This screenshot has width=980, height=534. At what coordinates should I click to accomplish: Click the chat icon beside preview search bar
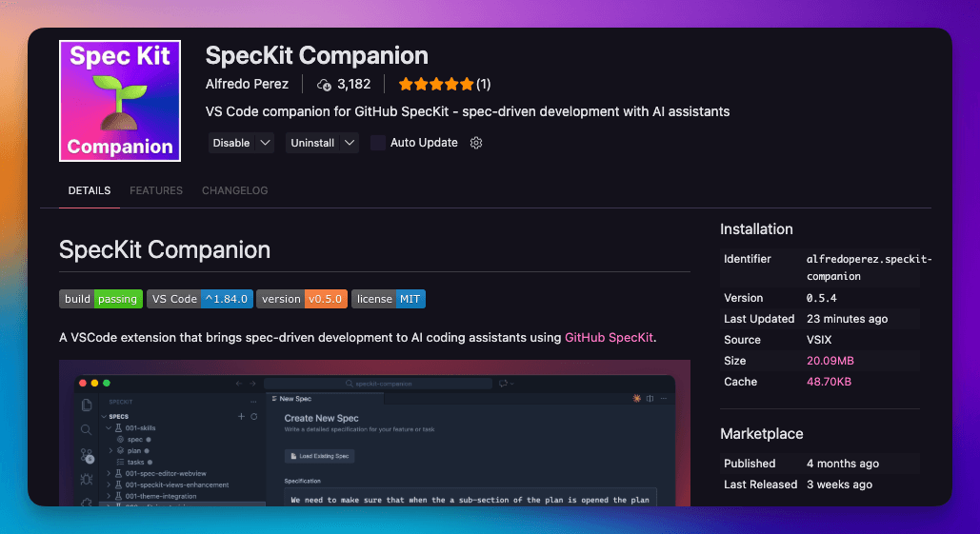click(x=503, y=384)
